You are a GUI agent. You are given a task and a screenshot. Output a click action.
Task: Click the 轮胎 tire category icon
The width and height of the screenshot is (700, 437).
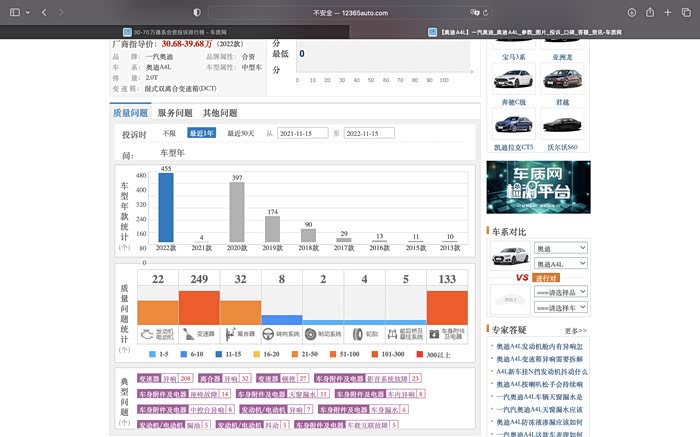(x=364, y=334)
